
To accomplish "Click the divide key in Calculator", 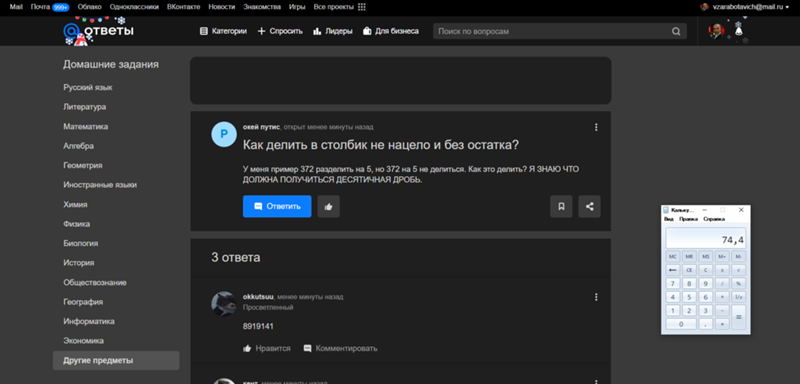I will pyautogui.click(x=722, y=284).
